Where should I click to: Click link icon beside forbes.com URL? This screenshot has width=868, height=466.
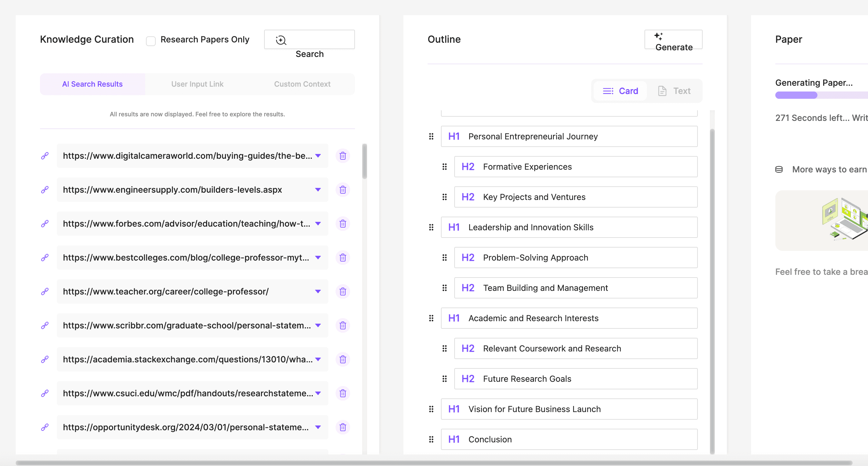pos(45,224)
